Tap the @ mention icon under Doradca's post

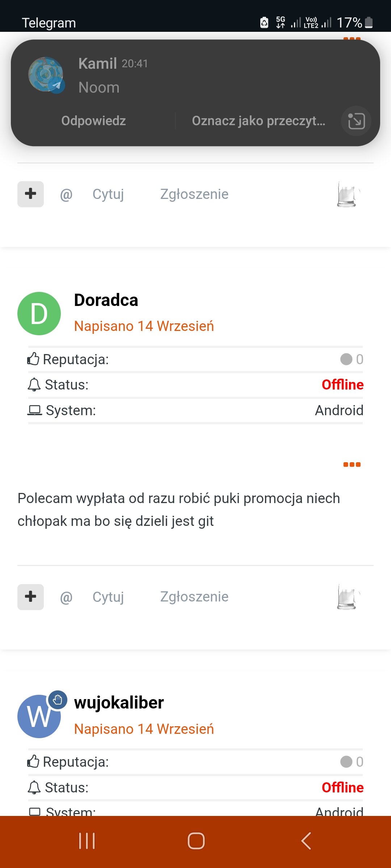pyautogui.click(x=66, y=597)
